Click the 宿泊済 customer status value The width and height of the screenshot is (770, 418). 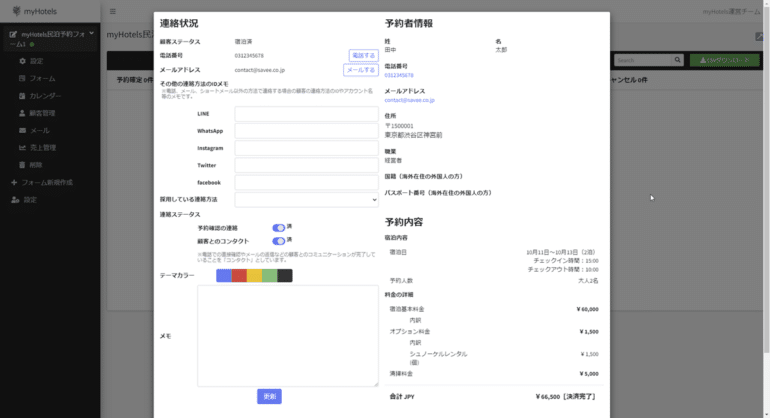(x=244, y=42)
